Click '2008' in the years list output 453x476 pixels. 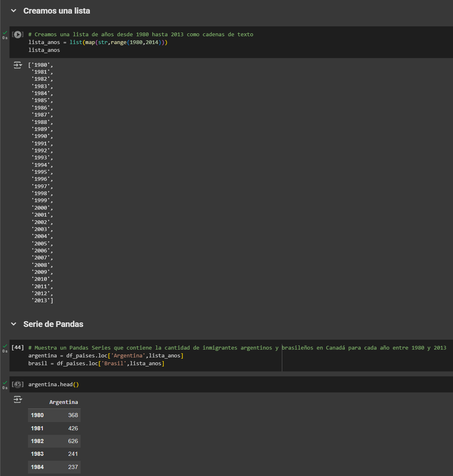[41, 265]
